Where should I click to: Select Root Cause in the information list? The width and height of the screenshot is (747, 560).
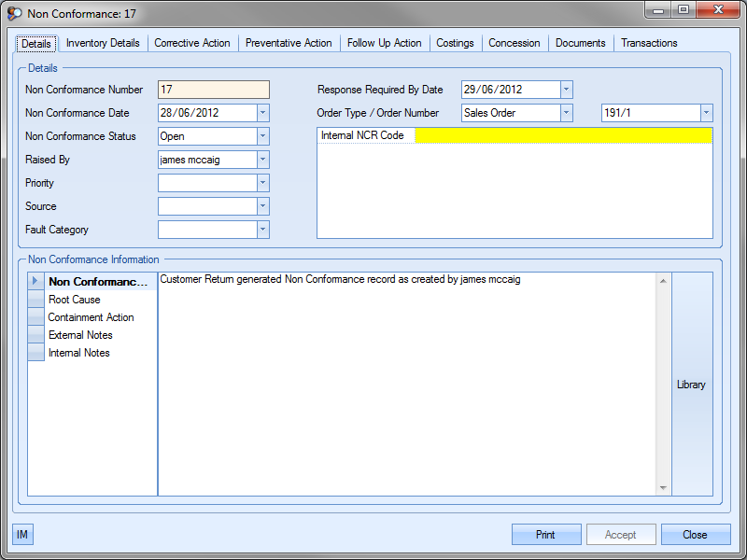point(74,300)
